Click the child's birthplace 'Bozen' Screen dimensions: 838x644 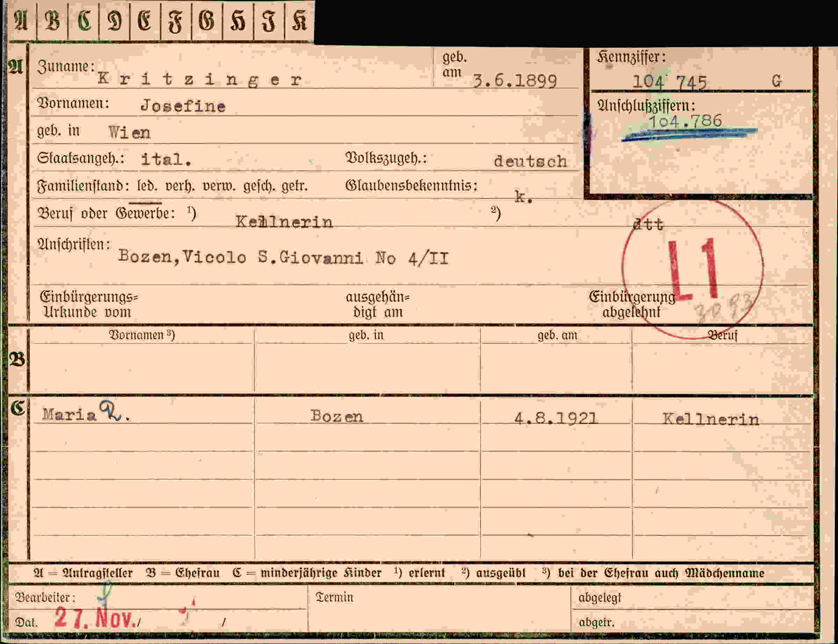tap(337, 416)
